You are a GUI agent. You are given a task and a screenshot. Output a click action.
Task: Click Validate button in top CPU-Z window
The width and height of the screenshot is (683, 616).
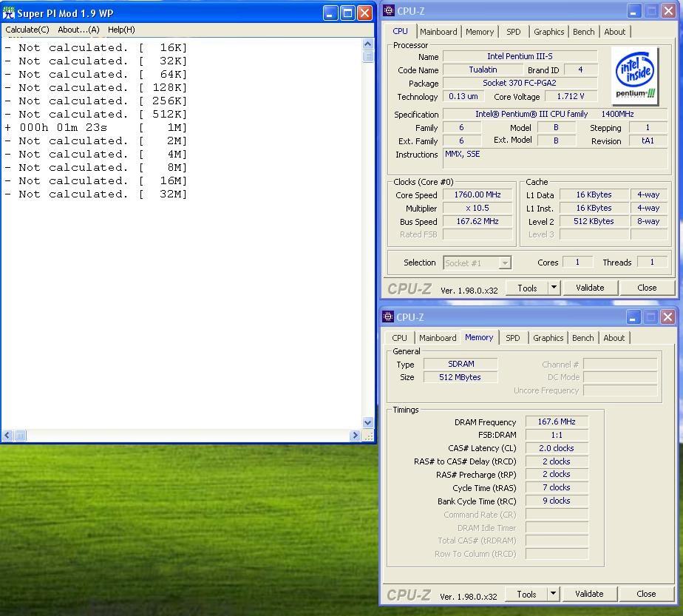[590, 288]
